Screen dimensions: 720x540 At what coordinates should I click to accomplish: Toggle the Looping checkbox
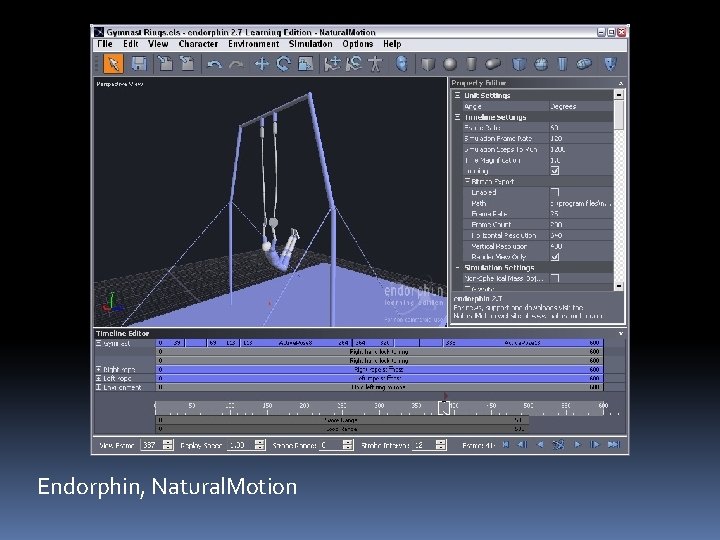[x=555, y=171]
